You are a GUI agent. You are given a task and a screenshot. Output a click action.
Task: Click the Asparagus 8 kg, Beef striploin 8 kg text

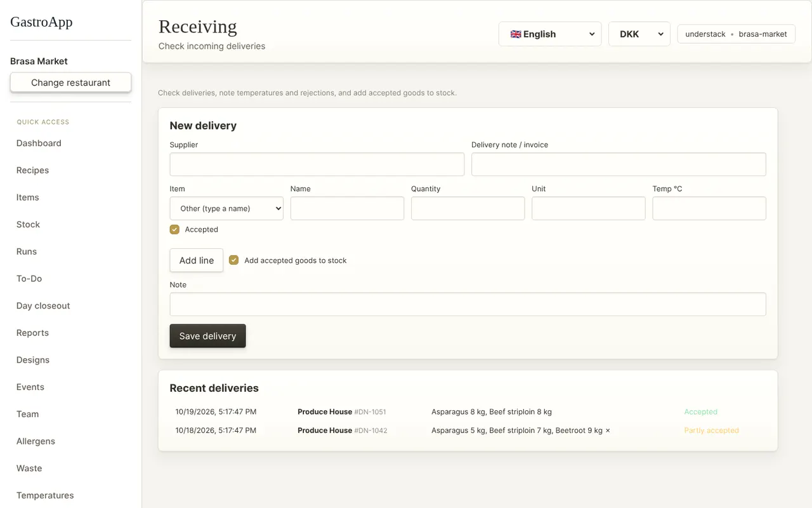(x=492, y=412)
